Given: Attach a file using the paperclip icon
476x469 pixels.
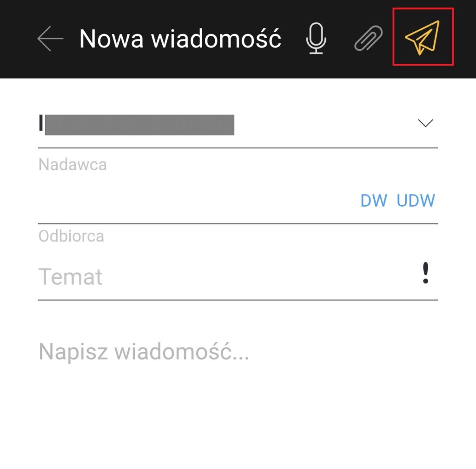Looking at the screenshot, I should 369,38.
